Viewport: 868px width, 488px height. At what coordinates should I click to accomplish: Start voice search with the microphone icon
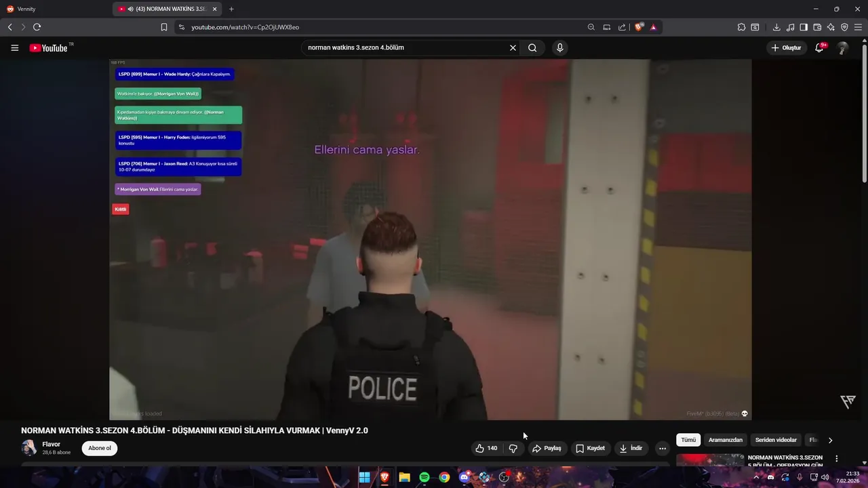pyautogui.click(x=559, y=47)
